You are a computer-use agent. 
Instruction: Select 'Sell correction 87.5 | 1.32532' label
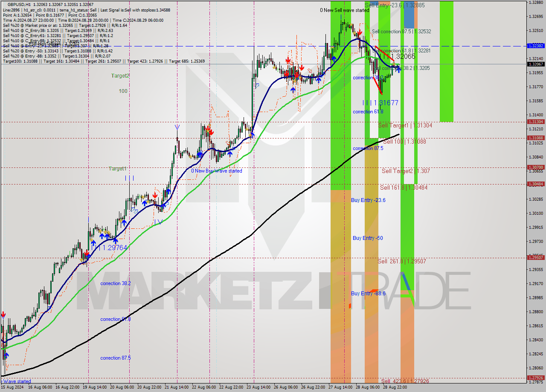click(x=401, y=32)
